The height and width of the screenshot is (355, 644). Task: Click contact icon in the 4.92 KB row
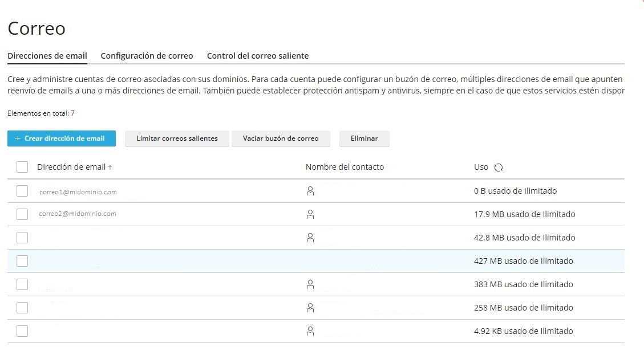pyautogui.click(x=310, y=331)
